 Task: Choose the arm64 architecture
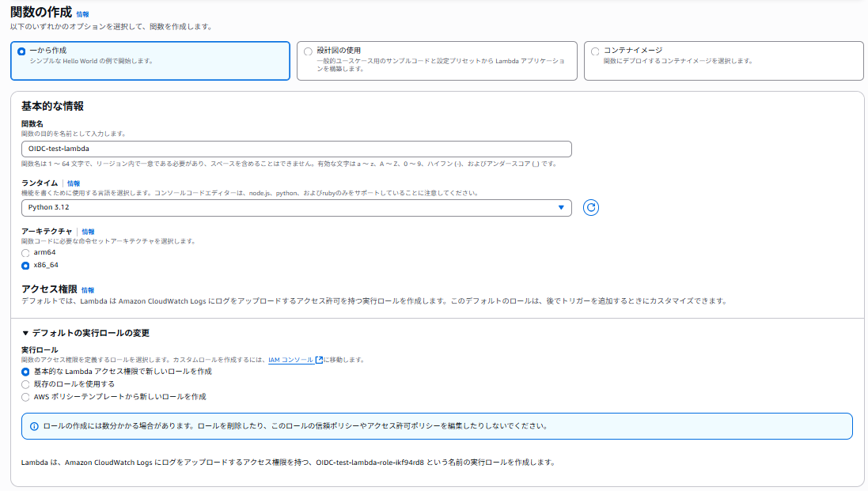pyautogui.click(x=25, y=253)
